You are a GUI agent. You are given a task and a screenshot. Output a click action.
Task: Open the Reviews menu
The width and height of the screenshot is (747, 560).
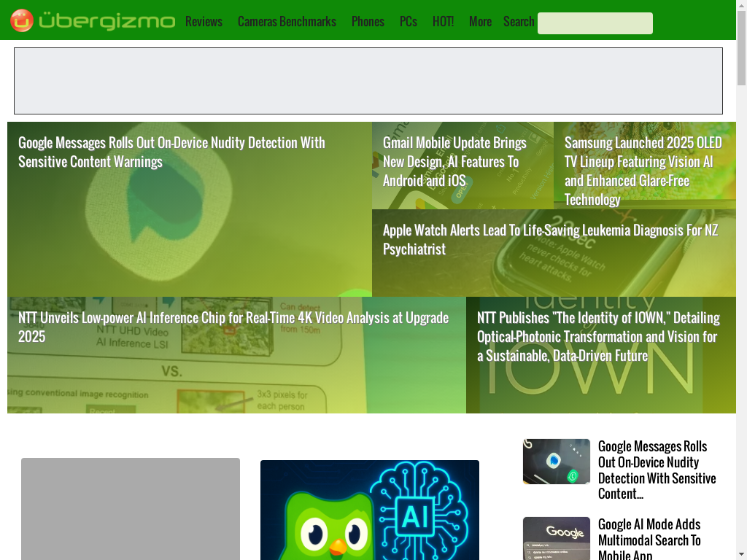coord(204,21)
